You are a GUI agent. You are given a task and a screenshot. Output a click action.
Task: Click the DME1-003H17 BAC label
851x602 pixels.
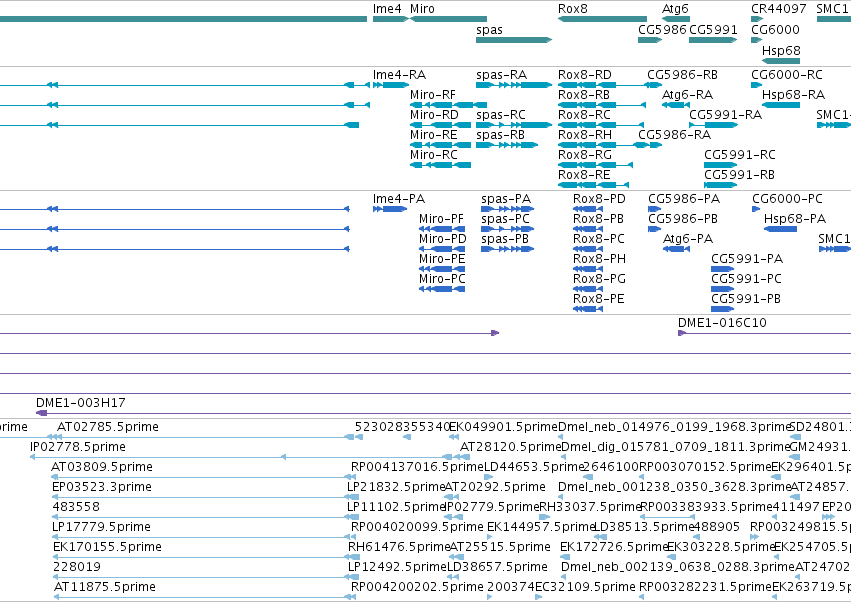81,403
